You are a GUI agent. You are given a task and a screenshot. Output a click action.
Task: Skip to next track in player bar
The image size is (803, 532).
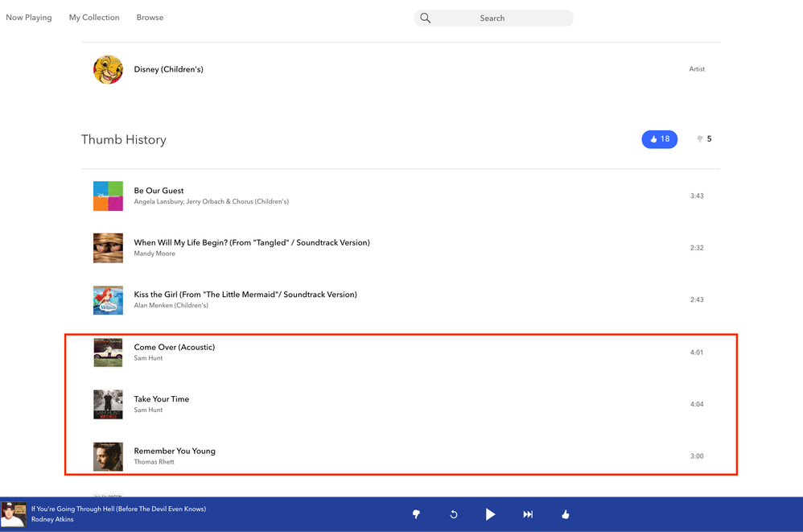[528, 514]
